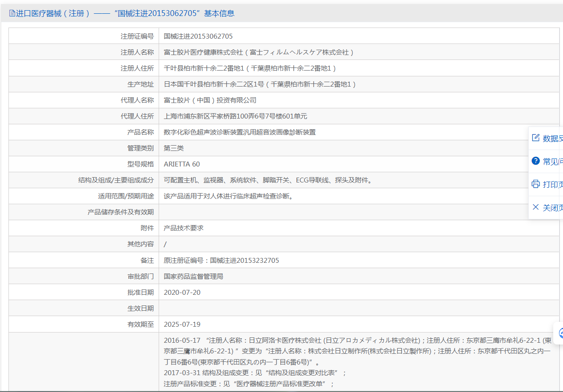
Task: Click the 代理人名称 label
Action: [137, 100]
